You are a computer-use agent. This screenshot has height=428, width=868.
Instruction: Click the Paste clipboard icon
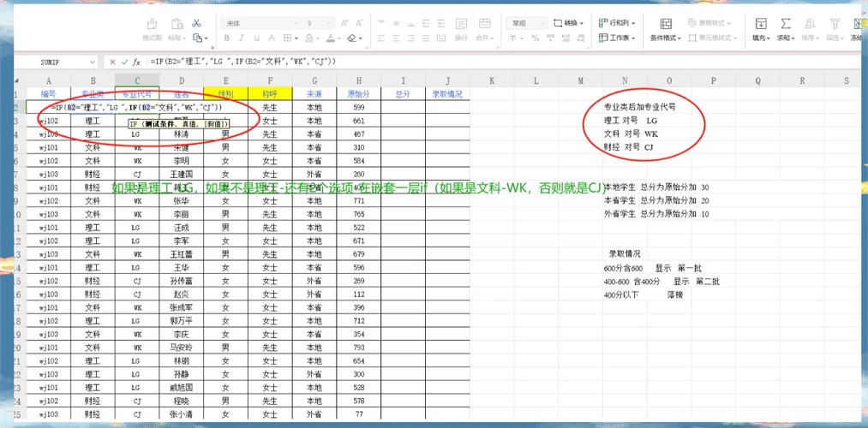(x=177, y=24)
